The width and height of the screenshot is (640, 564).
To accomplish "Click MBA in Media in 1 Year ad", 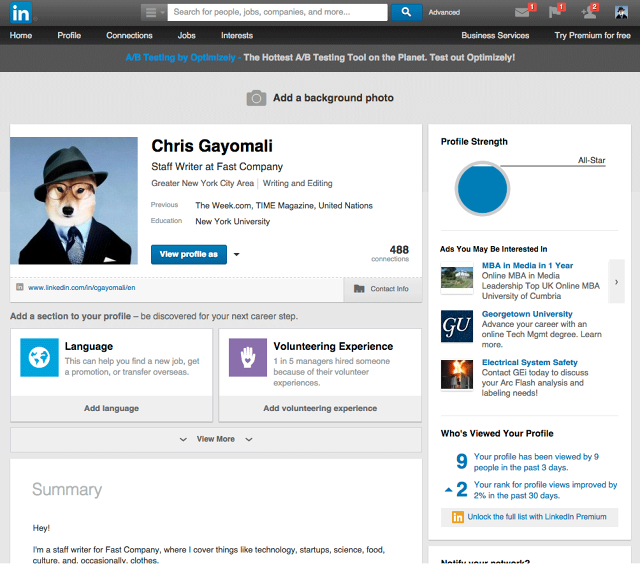I will 527,266.
